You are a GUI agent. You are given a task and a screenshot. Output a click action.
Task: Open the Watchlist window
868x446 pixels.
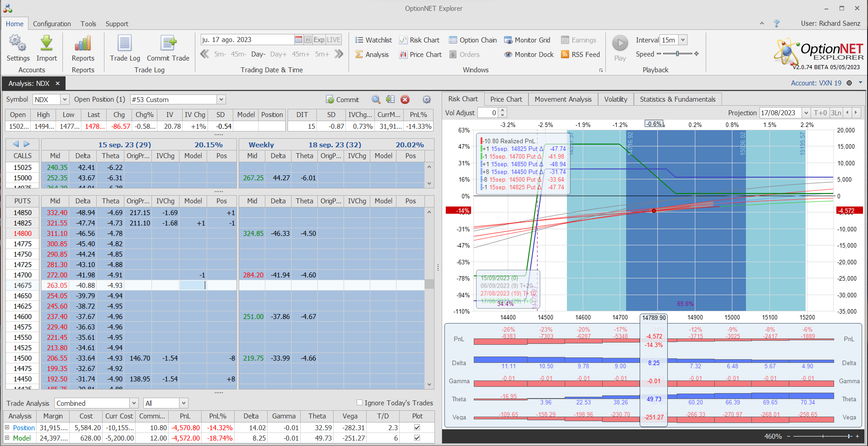tap(373, 40)
